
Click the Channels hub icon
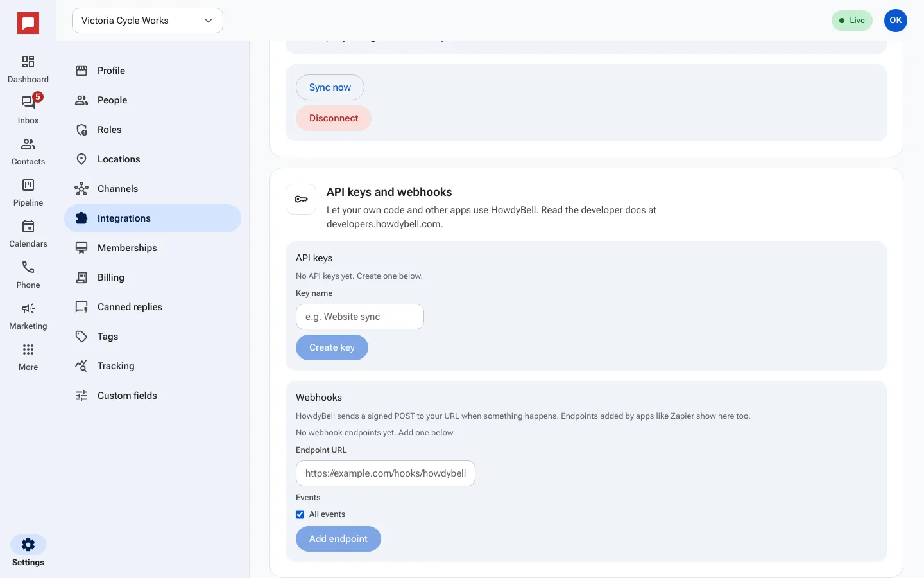(x=81, y=189)
